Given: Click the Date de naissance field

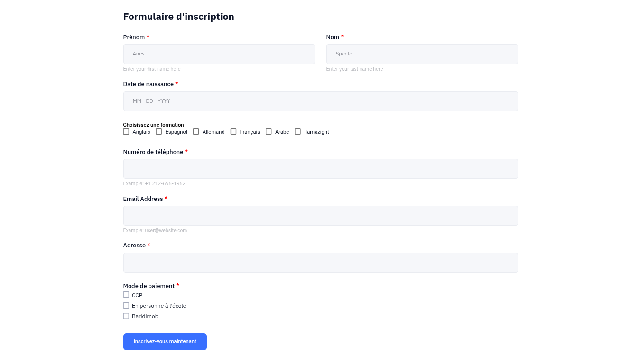Looking at the screenshot, I should 321,101.
